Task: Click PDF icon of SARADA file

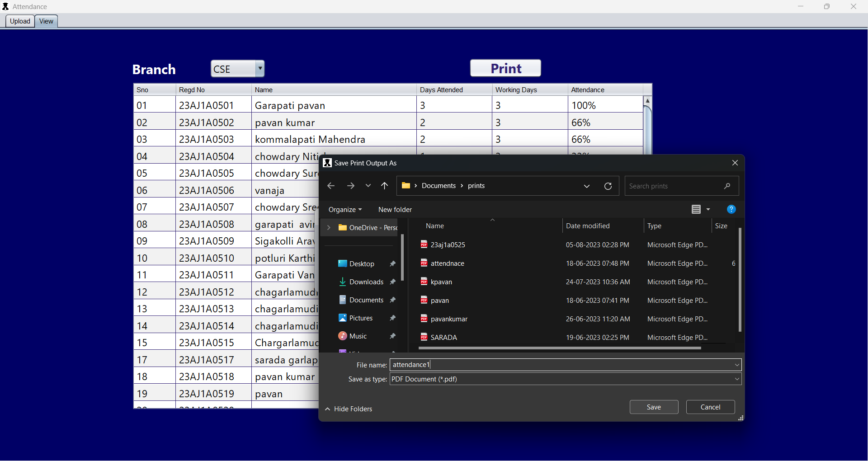Action: pos(424,337)
